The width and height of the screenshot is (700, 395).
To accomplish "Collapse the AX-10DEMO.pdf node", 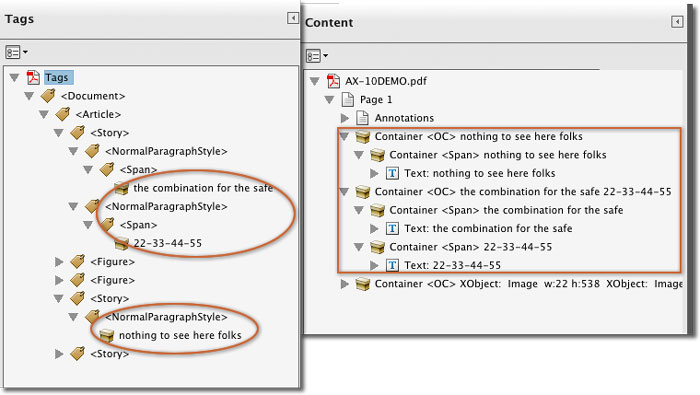I will [315, 81].
